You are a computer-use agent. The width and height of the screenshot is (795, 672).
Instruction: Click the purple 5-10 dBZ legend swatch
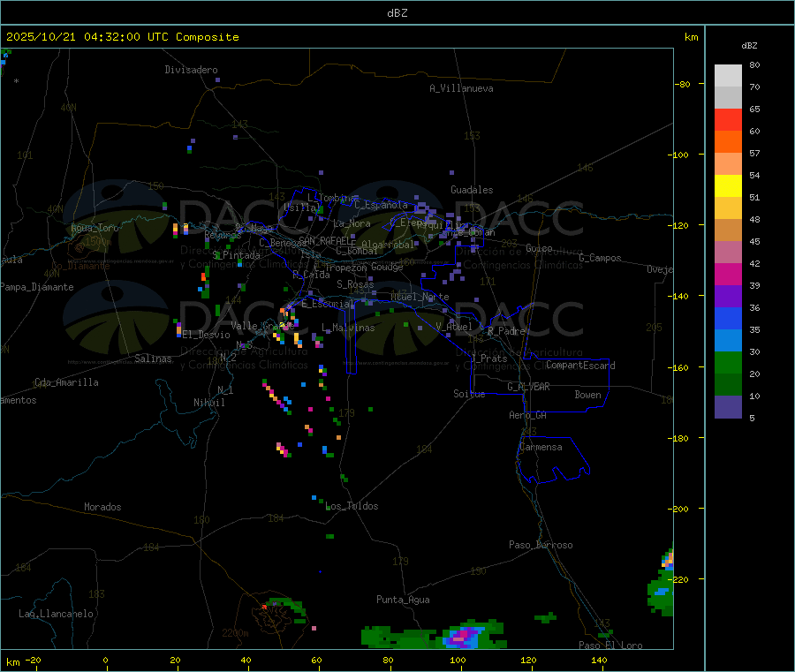[728, 406]
